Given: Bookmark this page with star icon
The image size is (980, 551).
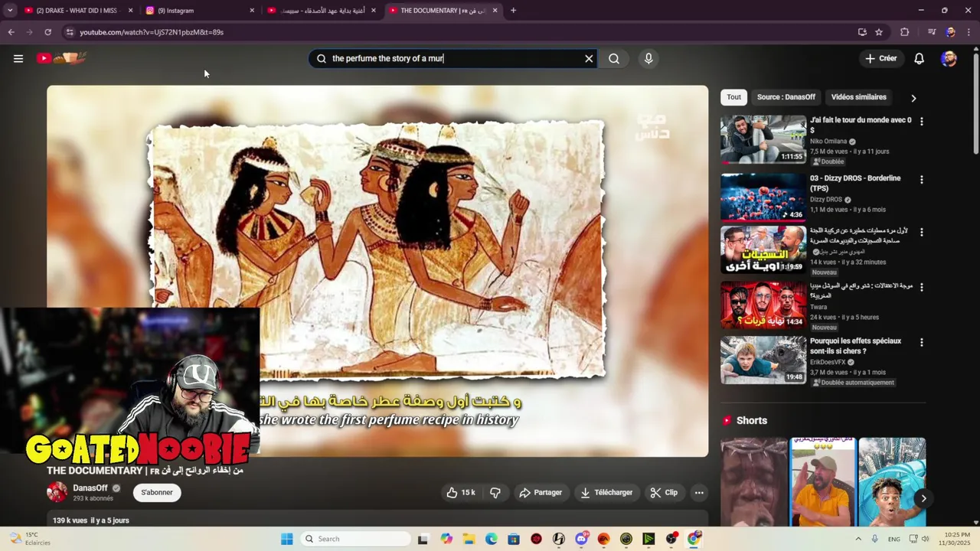Looking at the screenshot, I should coord(879,32).
